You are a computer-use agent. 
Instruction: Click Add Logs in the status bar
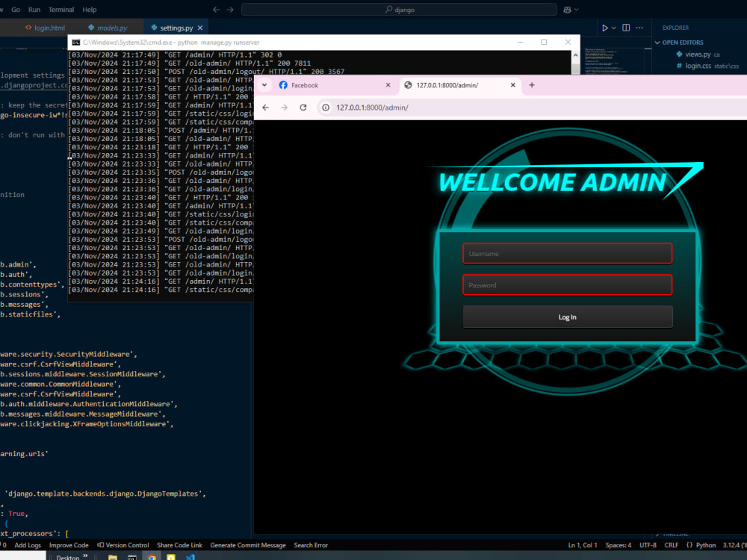click(28, 545)
